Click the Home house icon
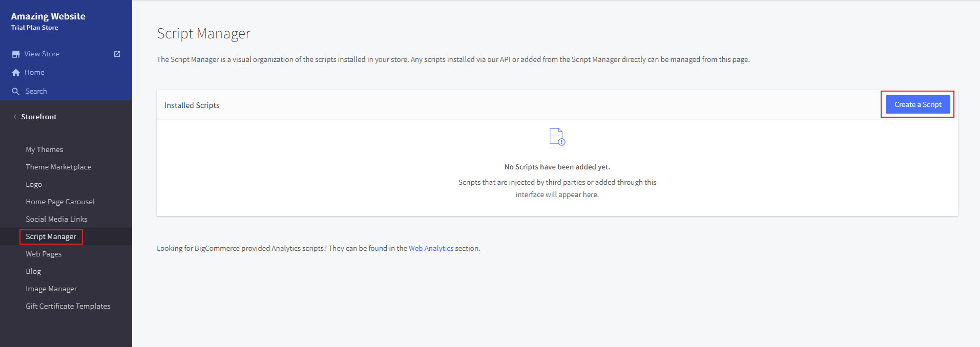 click(16, 73)
